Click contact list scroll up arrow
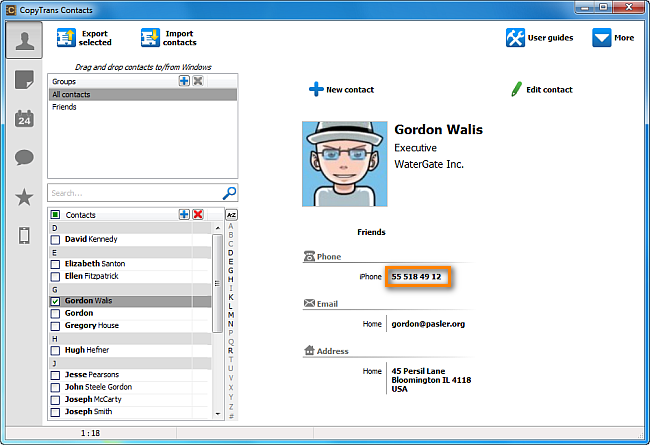650x445 pixels. tap(218, 228)
